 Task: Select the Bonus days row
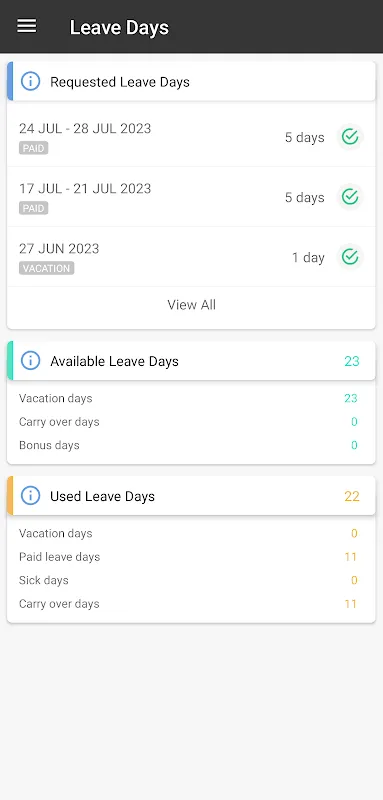tap(188, 445)
